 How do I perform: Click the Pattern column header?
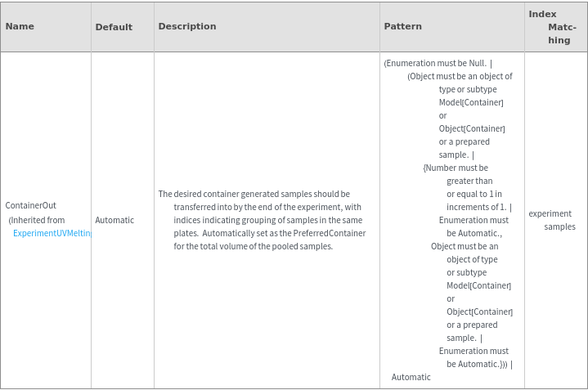click(x=402, y=26)
